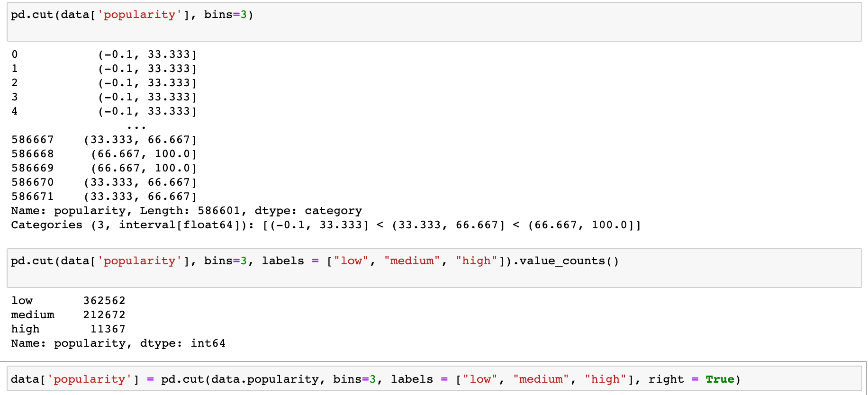The width and height of the screenshot is (868, 395).
Task: Click the ellipsis in the first output
Action: (136, 126)
